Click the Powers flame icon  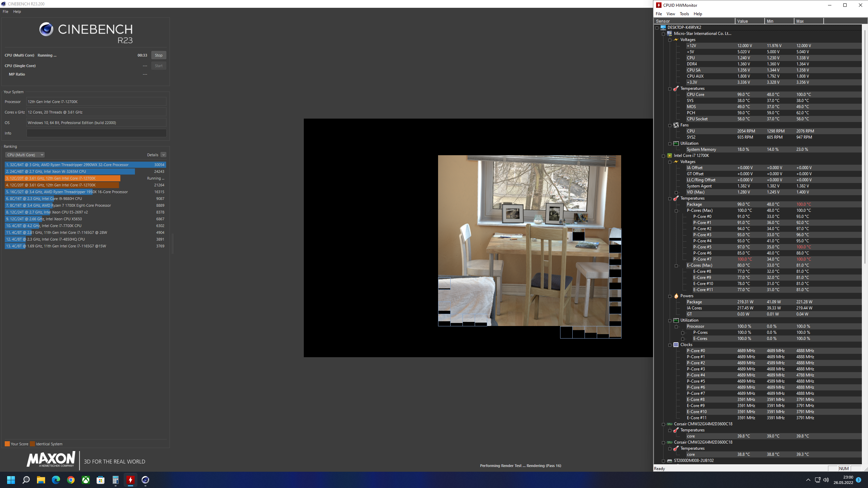676,296
